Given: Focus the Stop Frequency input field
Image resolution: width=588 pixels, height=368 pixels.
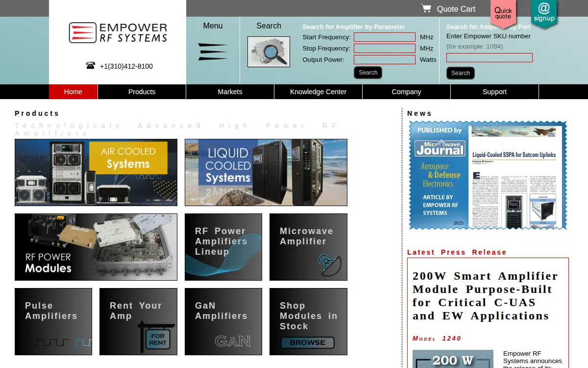Looking at the screenshot, I should tap(385, 48).
